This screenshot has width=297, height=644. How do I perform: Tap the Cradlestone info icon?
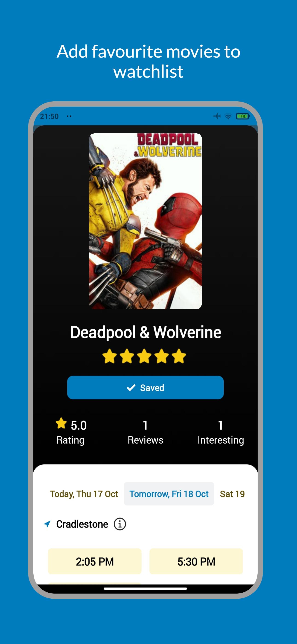[120, 524]
